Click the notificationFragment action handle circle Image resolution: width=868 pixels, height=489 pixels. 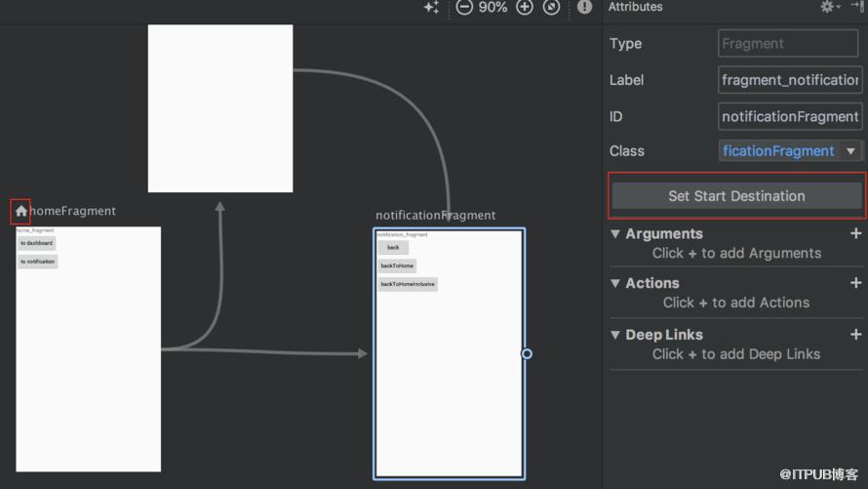[x=527, y=353]
